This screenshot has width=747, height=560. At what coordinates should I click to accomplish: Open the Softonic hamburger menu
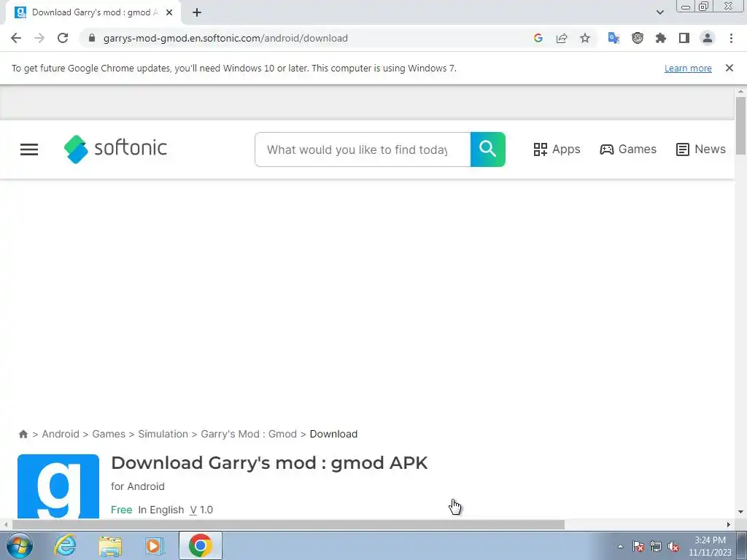pyautogui.click(x=29, y=149)
